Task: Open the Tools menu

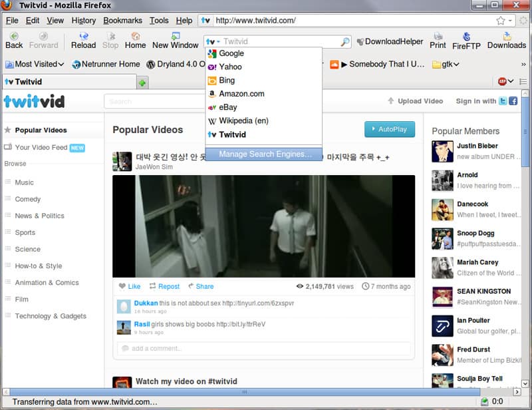Action: coord(159,21)
